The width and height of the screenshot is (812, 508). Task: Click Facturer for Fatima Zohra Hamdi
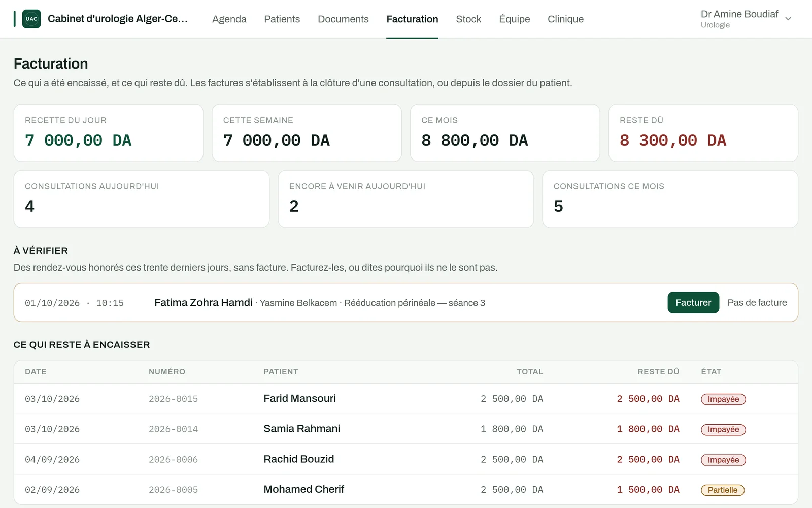point(693,303)
